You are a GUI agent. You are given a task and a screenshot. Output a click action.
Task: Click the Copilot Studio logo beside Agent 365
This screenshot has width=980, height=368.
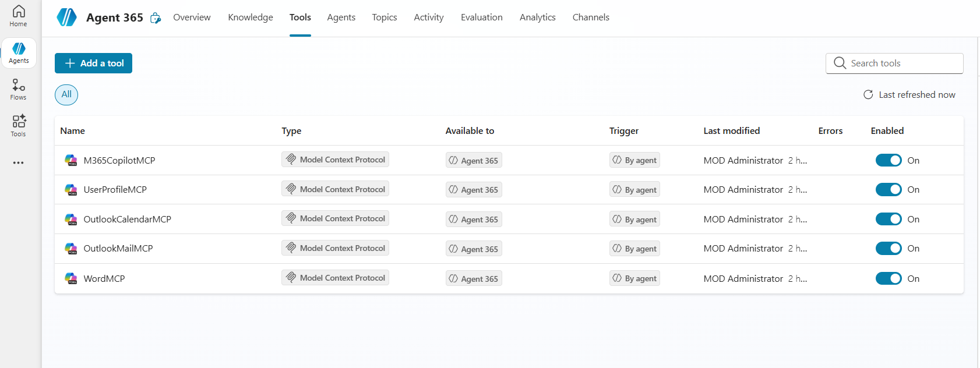coord(66,17)
